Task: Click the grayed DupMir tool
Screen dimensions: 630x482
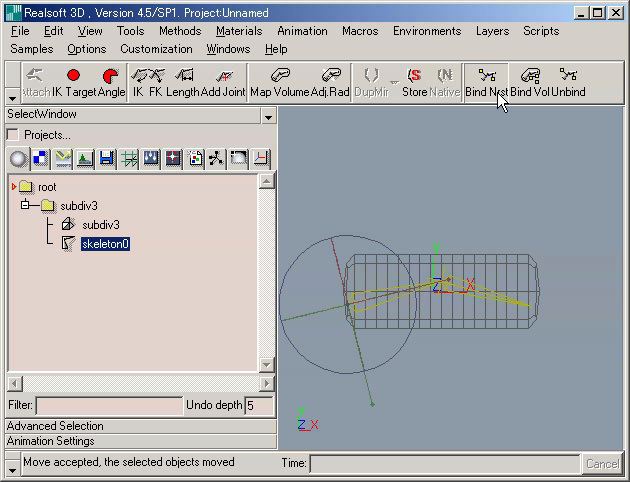Action: pyautogui.click(x=372, y=83)
